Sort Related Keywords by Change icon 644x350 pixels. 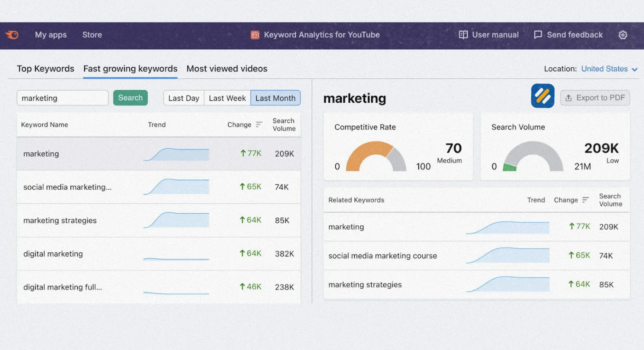tap(586, 200)
